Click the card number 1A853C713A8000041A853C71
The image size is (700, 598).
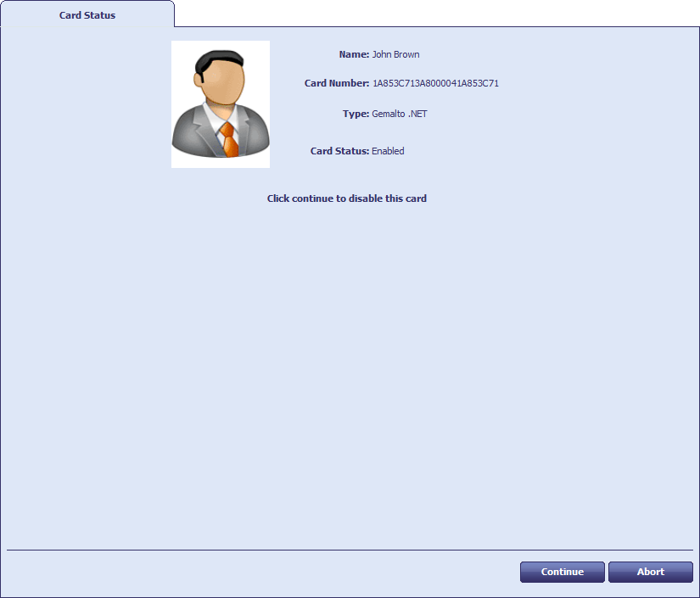435,83
